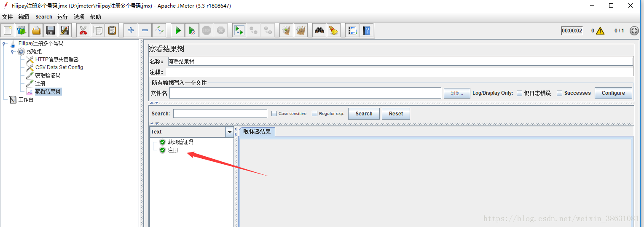Click the Configure button
This screenshot has width=644, height=227.
click(x=613, y=93)
